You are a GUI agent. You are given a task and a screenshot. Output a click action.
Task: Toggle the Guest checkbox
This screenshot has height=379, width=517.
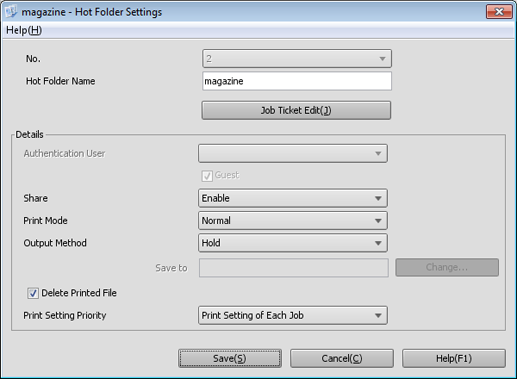(x=207, y=175)
